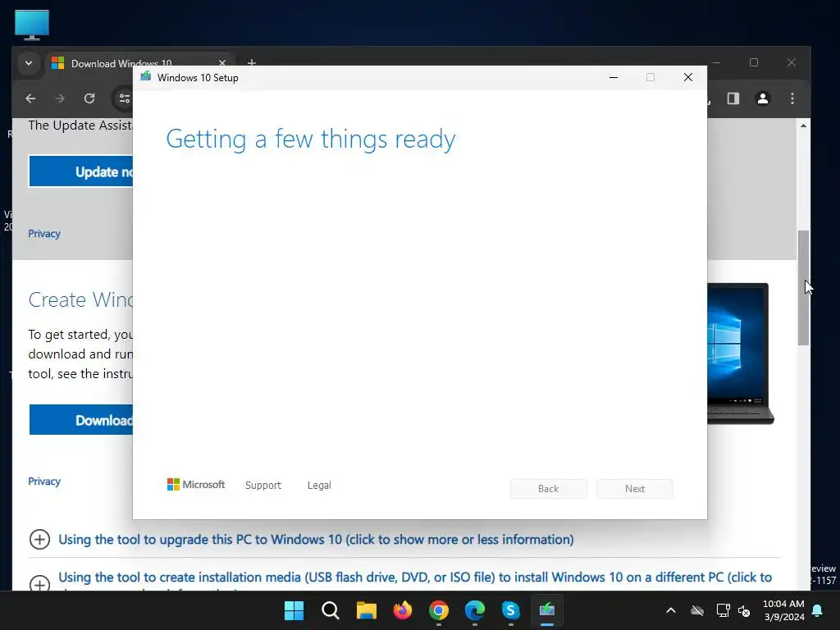
Task: Open Chrome site information icon
Action: (125, 98)
